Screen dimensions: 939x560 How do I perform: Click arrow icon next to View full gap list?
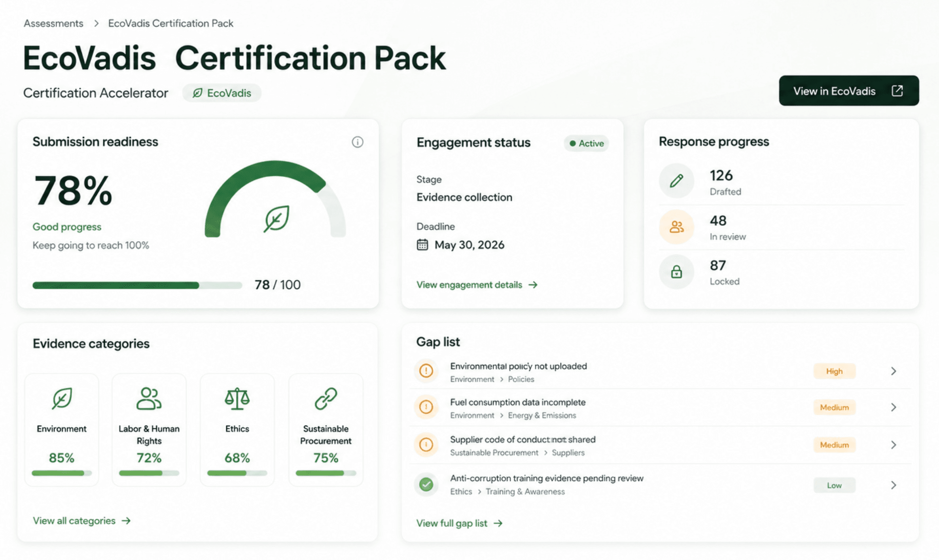click(x=498, y=523)
